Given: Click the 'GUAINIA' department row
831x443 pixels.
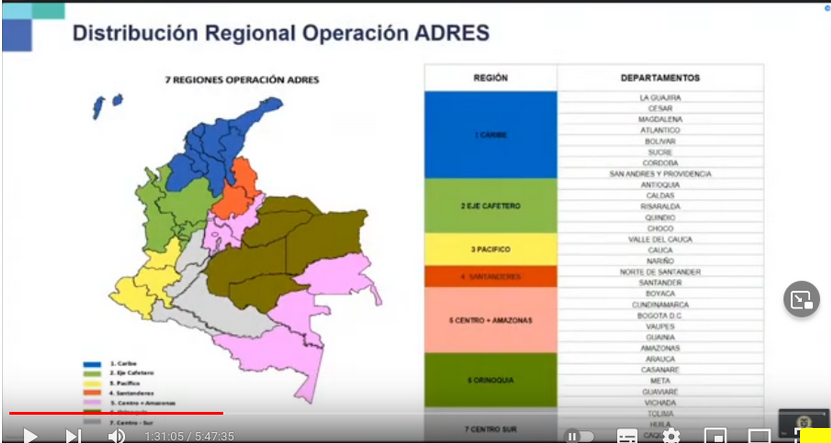Looking at the screenshot, I should pyautogui.click(x=660, y=337).
